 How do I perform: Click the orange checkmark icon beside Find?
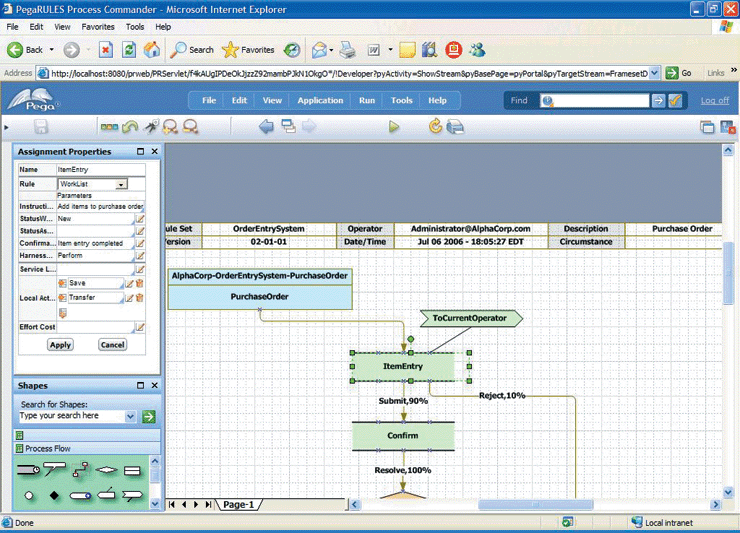click(675, 100)
